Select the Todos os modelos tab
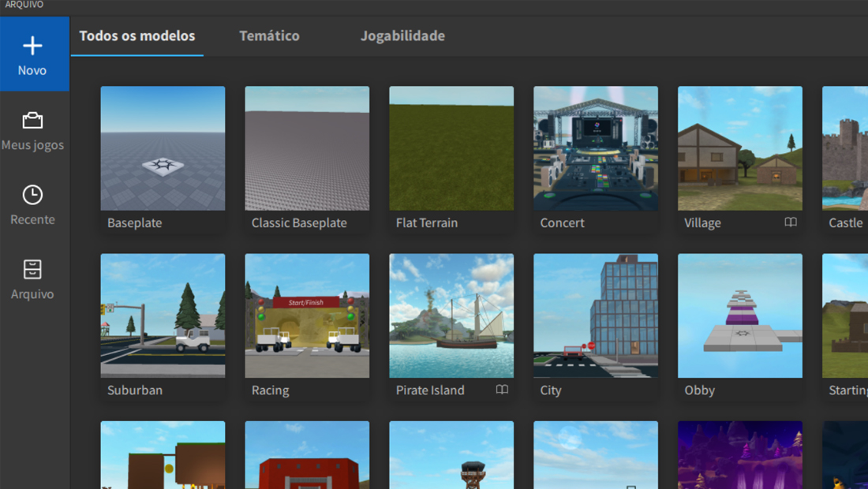 pyautogui.click(x=137, y=36)
